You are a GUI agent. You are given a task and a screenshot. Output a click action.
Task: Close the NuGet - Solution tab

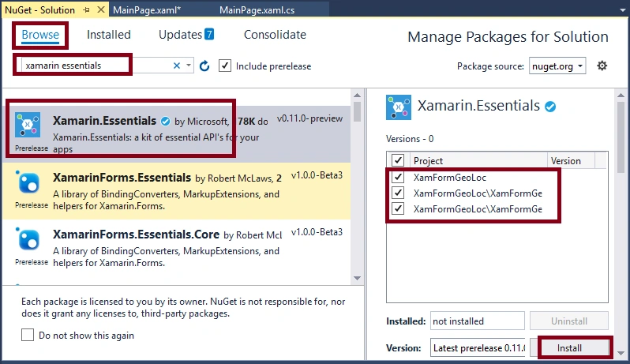pyautogui.click(x=101, y=9)
